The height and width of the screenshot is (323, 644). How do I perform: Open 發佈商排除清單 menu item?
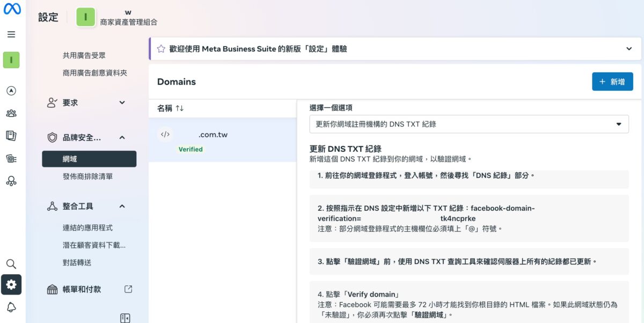pyautogui.click(x=87, y=176)
